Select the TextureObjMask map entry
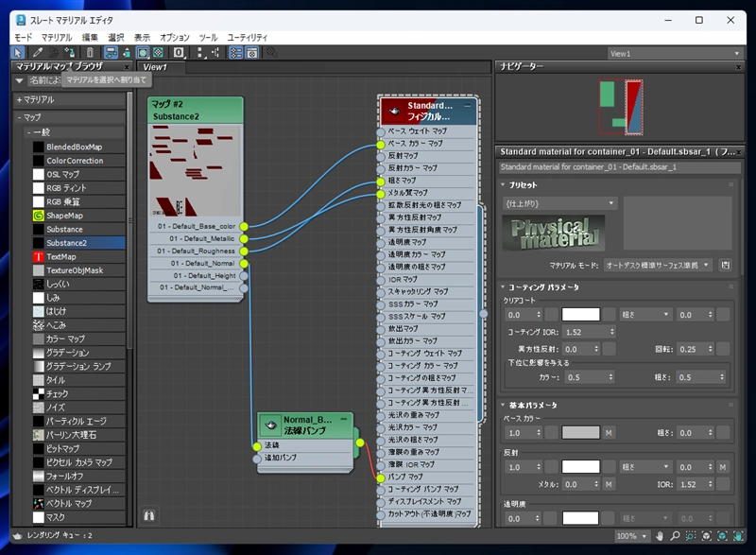 (x=74, y=269)
